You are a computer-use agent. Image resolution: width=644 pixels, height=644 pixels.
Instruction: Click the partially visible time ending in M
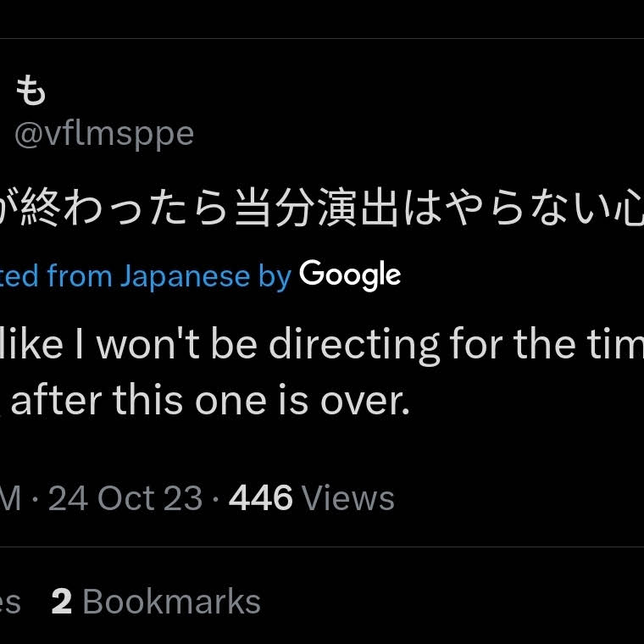click(x=11, y=498)
